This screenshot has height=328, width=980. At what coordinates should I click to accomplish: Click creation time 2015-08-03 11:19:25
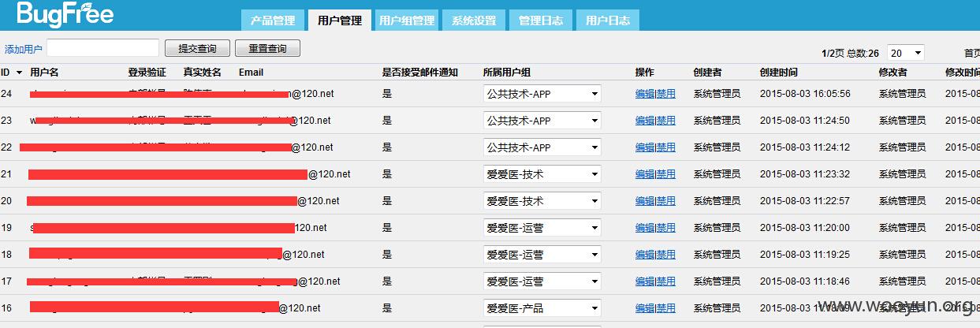click(x=805, y=255)
